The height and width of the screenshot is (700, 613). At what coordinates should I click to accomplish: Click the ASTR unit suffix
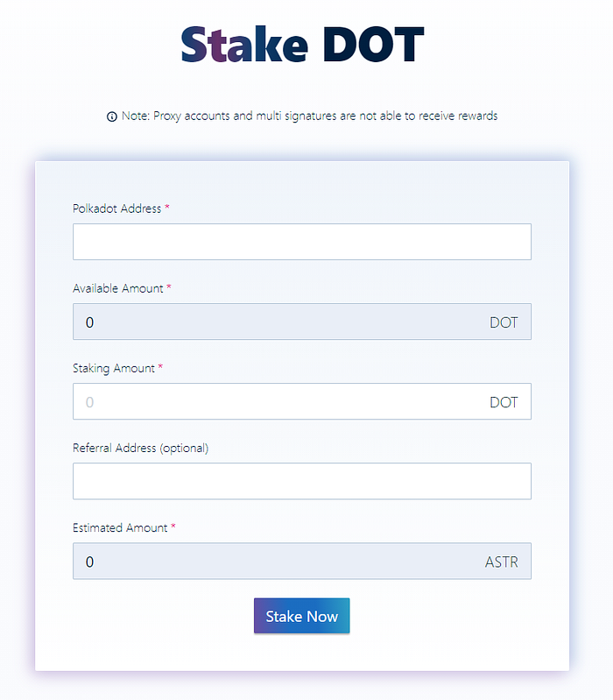pyautogui.click(x=501, y=562)
